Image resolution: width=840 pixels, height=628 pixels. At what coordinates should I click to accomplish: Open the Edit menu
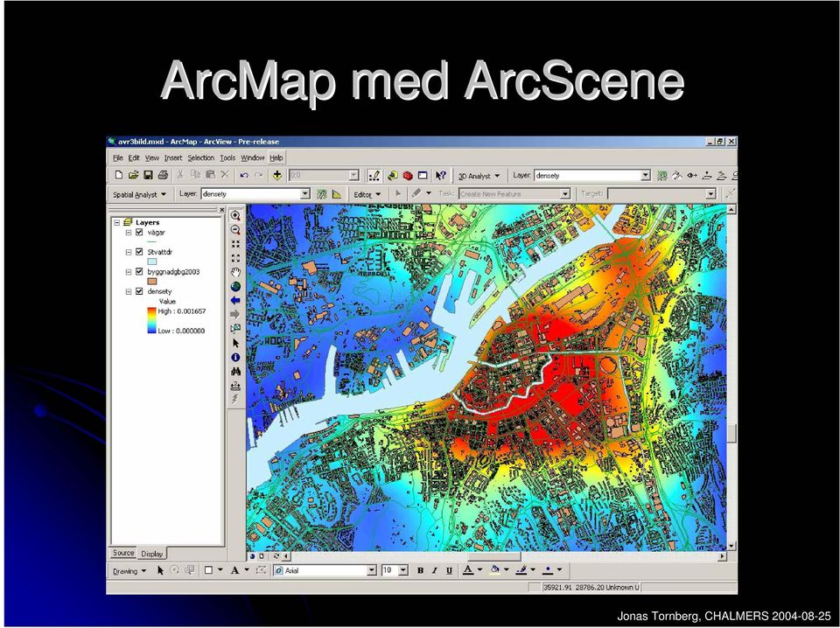[x=134, y=158]
